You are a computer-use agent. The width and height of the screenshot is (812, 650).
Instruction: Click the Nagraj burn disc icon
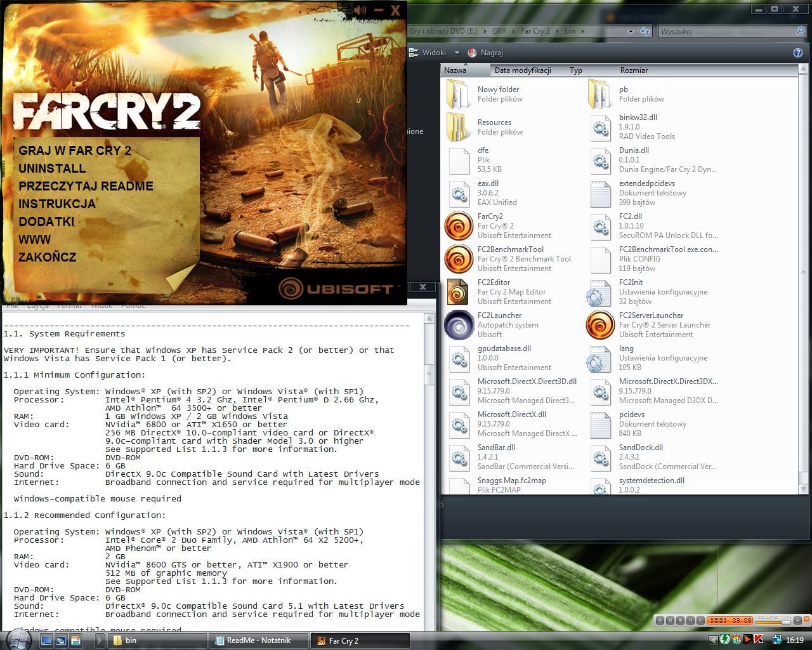472,53
